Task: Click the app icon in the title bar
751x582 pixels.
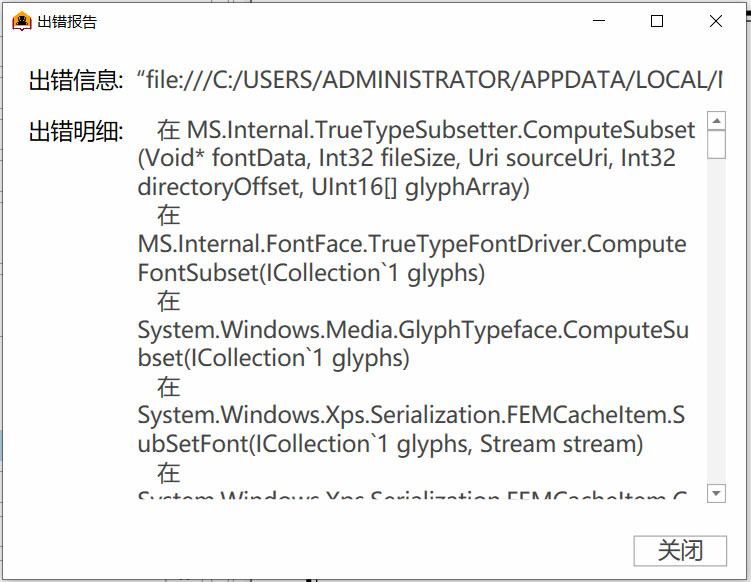Action: 22,22
